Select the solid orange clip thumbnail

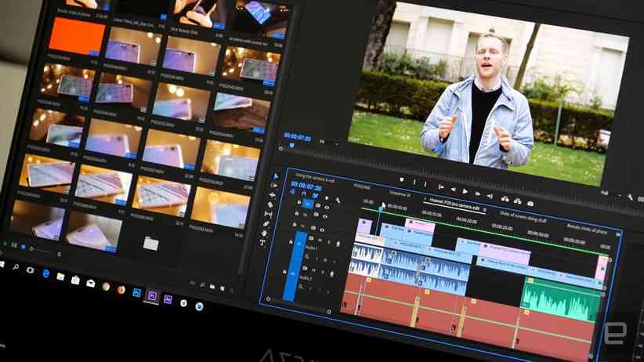(x=78, y=37)
